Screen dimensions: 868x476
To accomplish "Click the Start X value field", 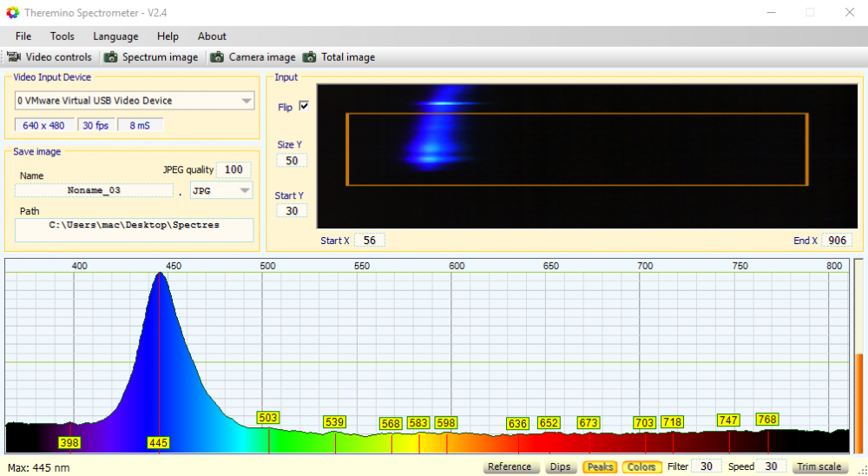I will tap(369, 241).
